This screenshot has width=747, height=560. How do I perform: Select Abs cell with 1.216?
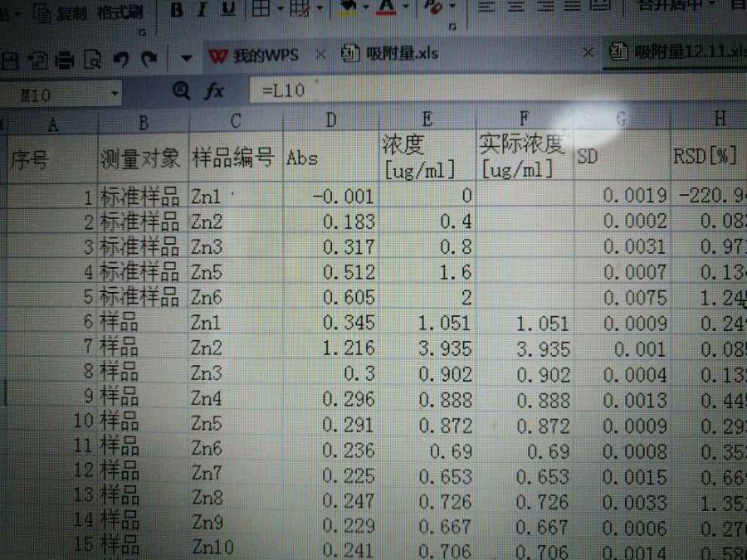[331, 348]
